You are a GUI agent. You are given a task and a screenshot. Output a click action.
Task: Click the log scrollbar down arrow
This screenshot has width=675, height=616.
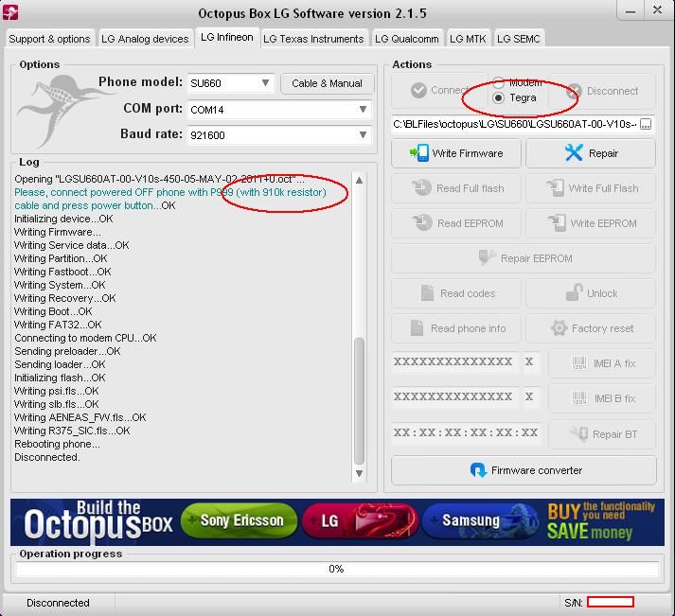[x=359, y=473]
